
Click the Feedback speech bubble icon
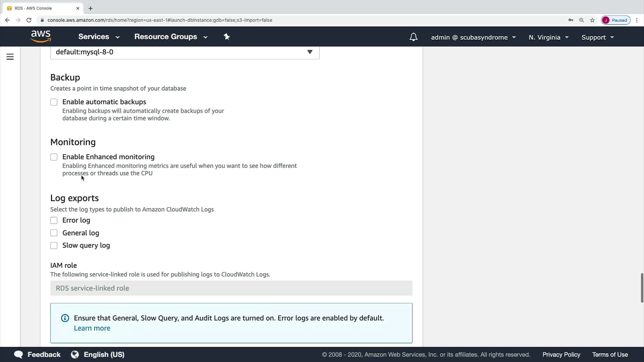pyautogui.click(x=18, y=354)
